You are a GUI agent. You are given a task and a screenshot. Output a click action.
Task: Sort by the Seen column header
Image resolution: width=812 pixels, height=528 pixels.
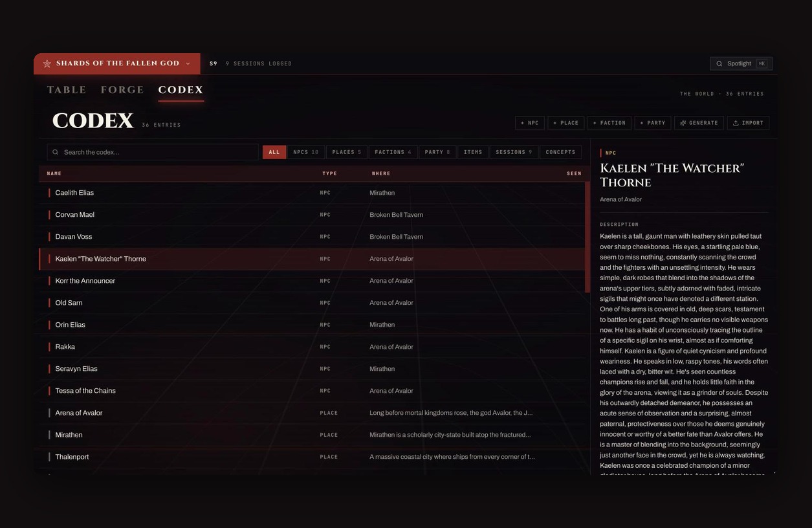coord(574,173)
